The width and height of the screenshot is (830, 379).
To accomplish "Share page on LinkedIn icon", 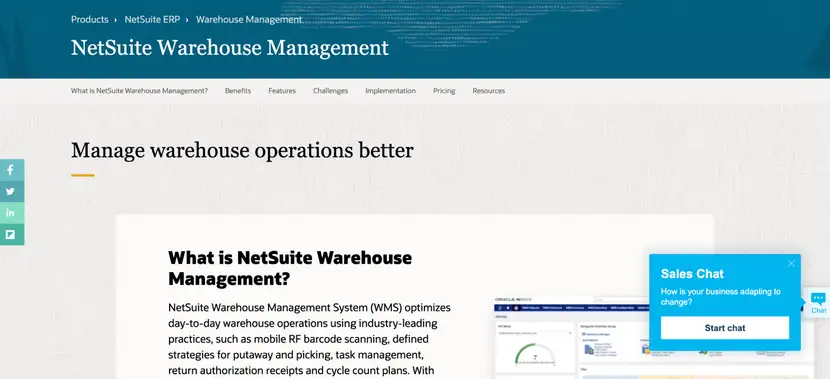I will pyautogui.click(x=11, y=213).
